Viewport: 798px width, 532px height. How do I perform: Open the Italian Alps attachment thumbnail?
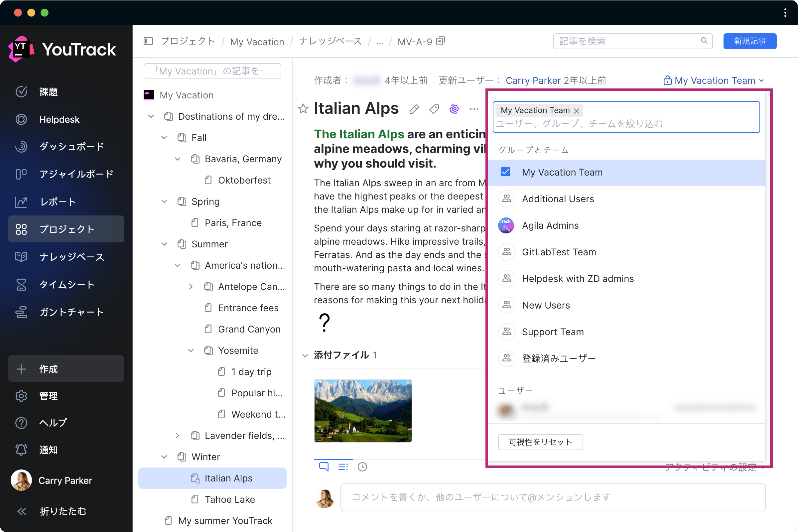[x=363, y=411]
